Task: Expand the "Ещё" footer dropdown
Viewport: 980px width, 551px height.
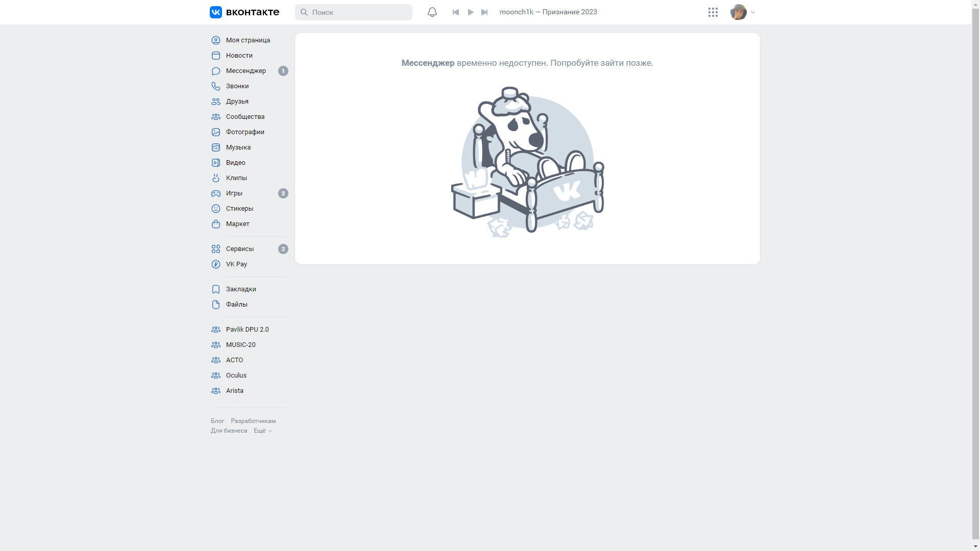Action: coord(262,431)
